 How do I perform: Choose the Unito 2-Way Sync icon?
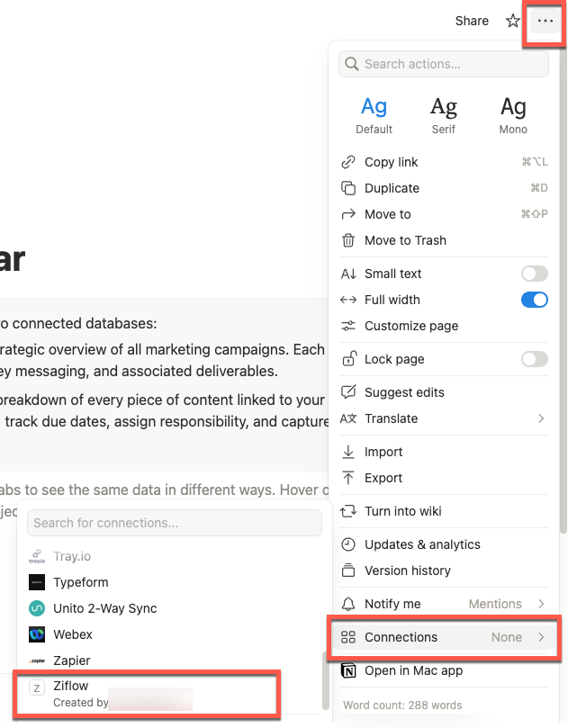(37, 608)
